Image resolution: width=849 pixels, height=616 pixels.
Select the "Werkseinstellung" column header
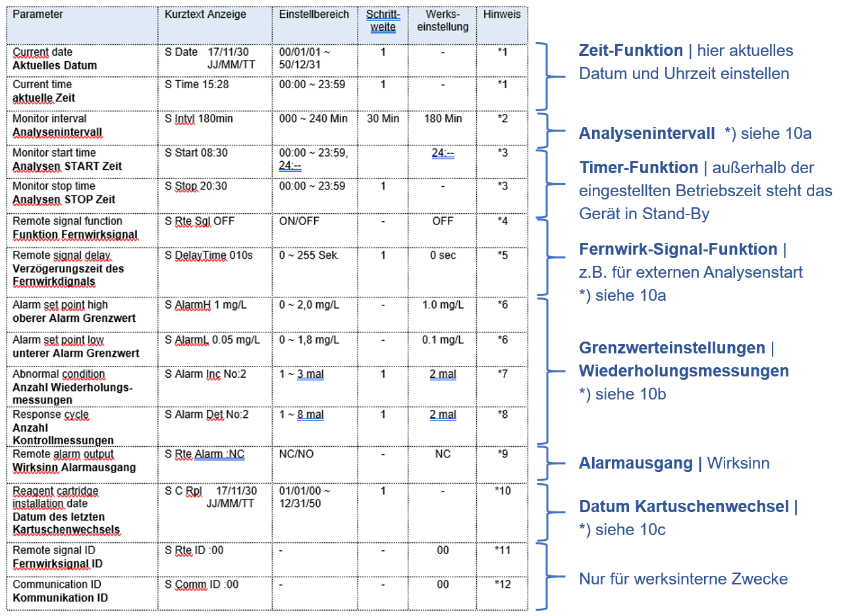[443, 20]
